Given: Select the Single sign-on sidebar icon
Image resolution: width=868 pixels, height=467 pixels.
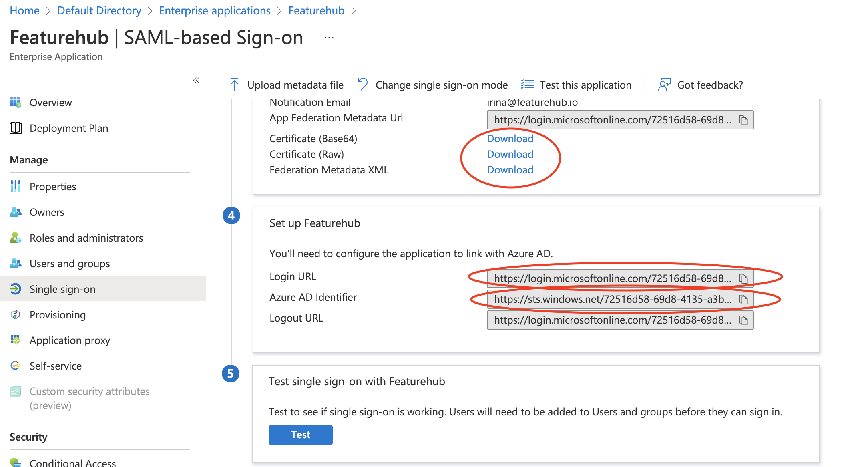Looking at the screenshot, I should point(15,289).
